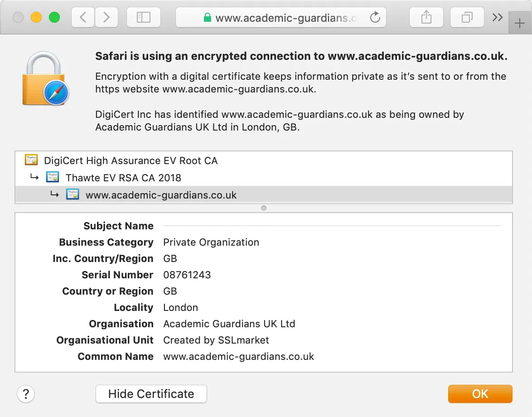Click the Inc. Country/Region label

pos(103,258)
